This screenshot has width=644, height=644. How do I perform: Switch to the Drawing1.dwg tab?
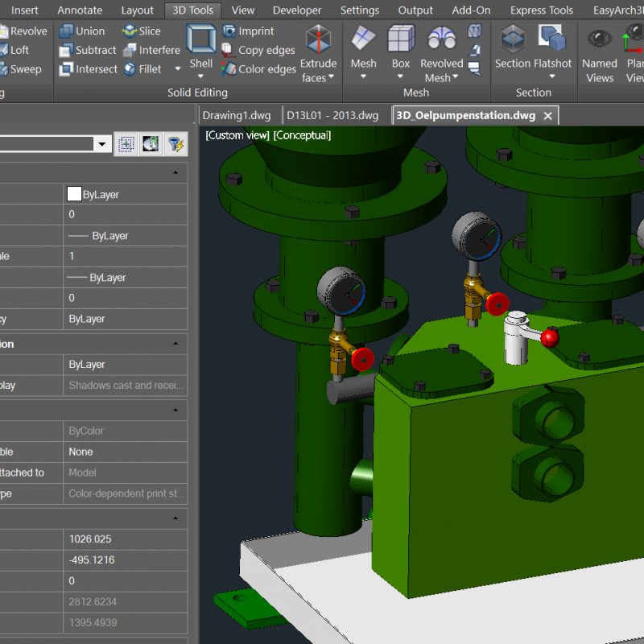pyautogui.click(x=237, y=115)
